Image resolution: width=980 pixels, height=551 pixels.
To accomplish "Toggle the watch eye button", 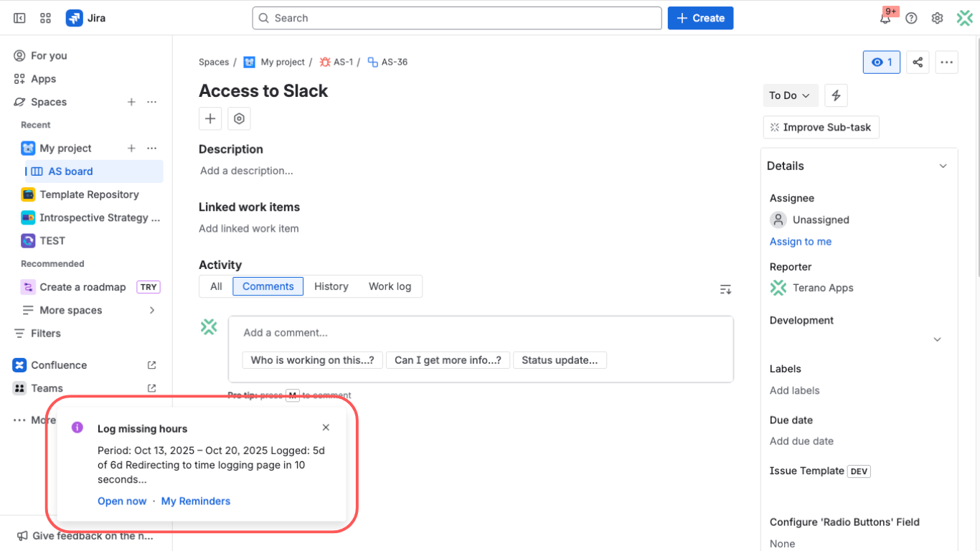I will tap(881, 62).
